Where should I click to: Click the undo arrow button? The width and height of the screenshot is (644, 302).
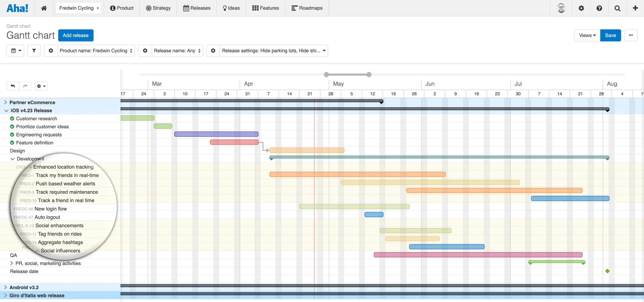[x=13, y=86]
